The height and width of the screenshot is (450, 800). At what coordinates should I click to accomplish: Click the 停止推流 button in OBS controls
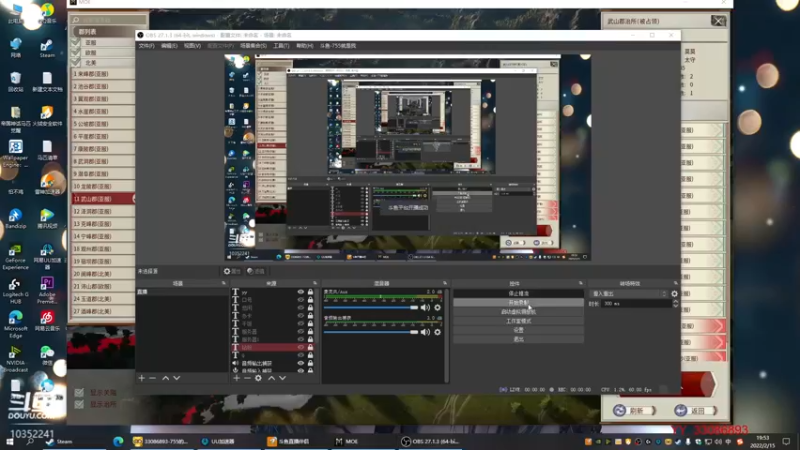pyautogui.click(x=518, y=294)
